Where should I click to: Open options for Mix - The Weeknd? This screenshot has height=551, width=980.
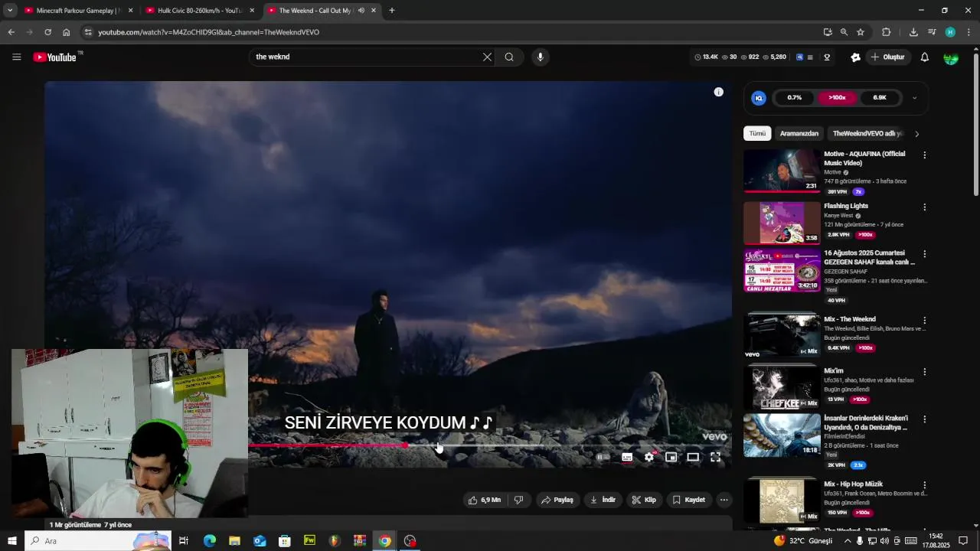click(924, 321)
